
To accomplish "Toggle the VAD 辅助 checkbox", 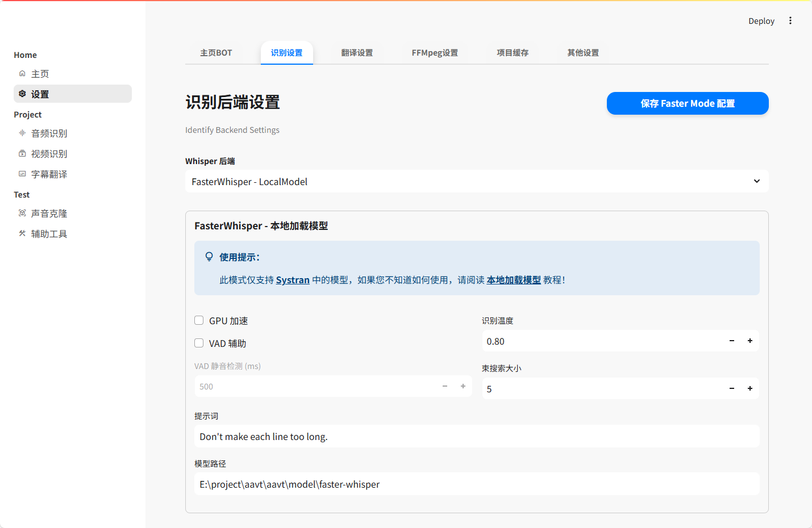I will point(199,343).
